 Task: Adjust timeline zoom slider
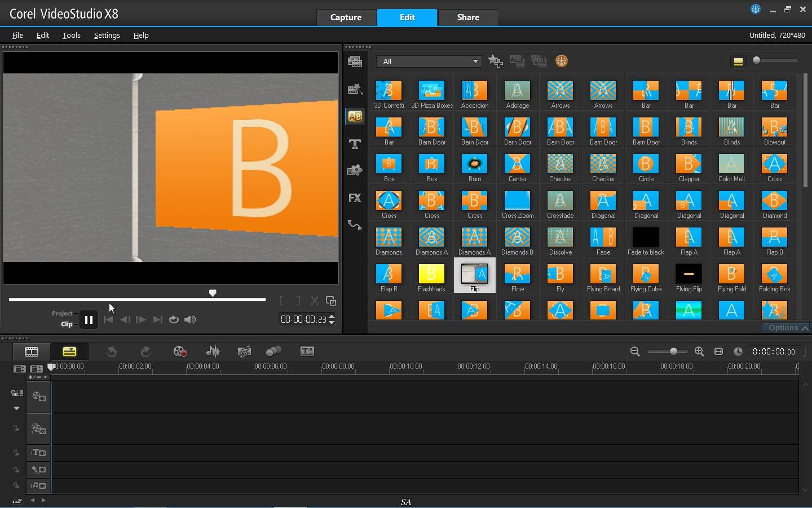click(673, 352)
